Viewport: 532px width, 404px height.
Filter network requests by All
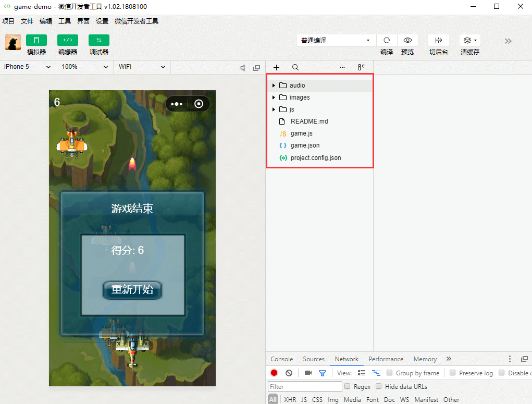[x=273, y=400]
